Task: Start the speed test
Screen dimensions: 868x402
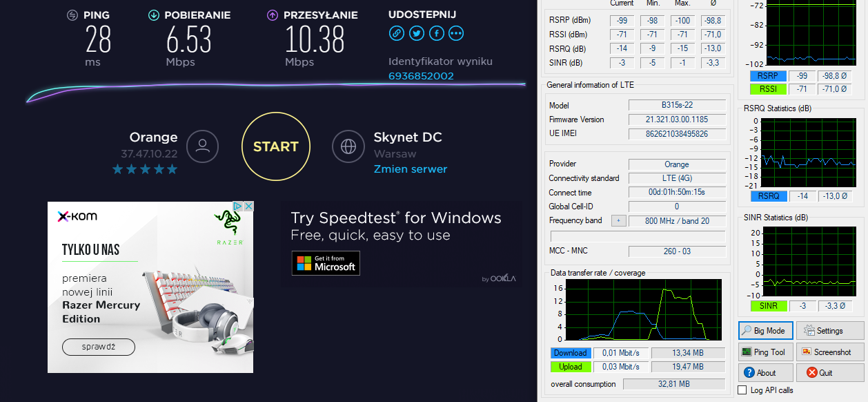Action: [276, 146]
